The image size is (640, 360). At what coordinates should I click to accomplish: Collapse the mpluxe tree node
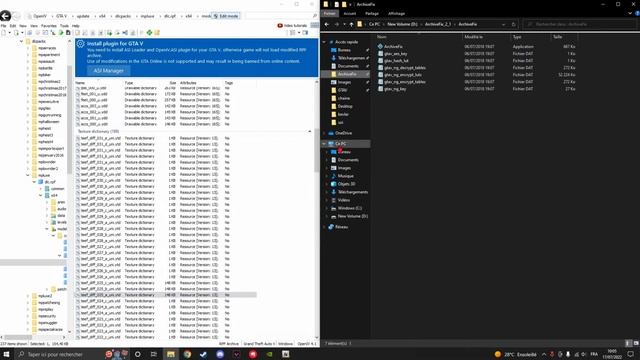click(x=28, y=175)
